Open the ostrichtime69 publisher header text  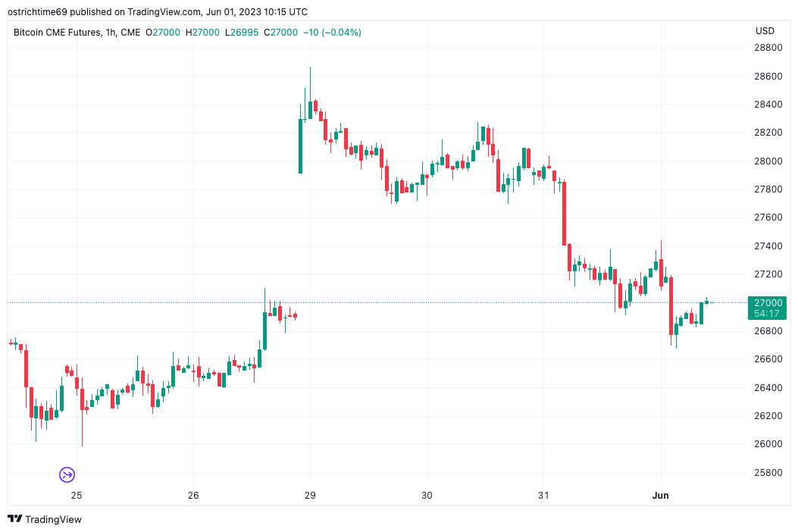[160, 12]
